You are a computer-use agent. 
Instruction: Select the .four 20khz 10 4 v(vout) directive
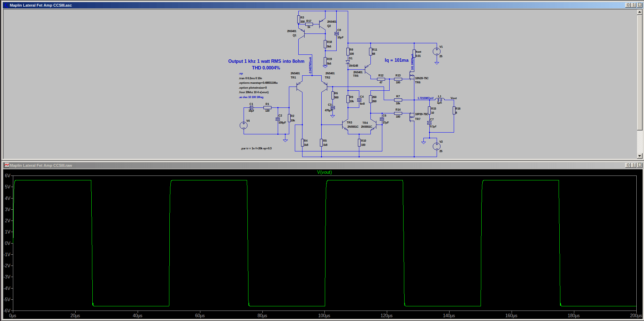tap(254, 92)
